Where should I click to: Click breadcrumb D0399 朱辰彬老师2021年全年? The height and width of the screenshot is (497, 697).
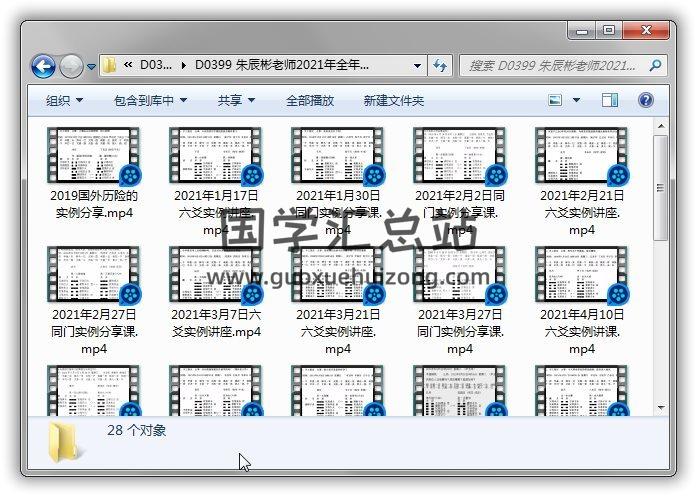pyautogui.click(x=282, y=65)
